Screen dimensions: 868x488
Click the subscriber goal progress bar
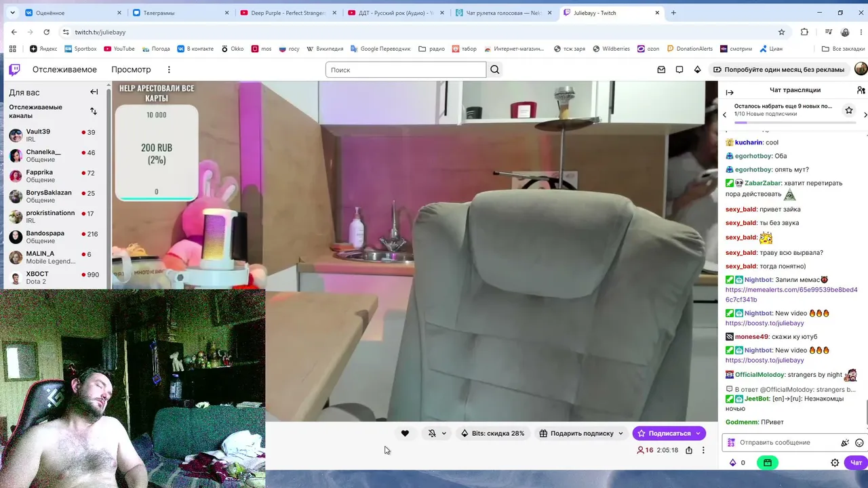794,122
